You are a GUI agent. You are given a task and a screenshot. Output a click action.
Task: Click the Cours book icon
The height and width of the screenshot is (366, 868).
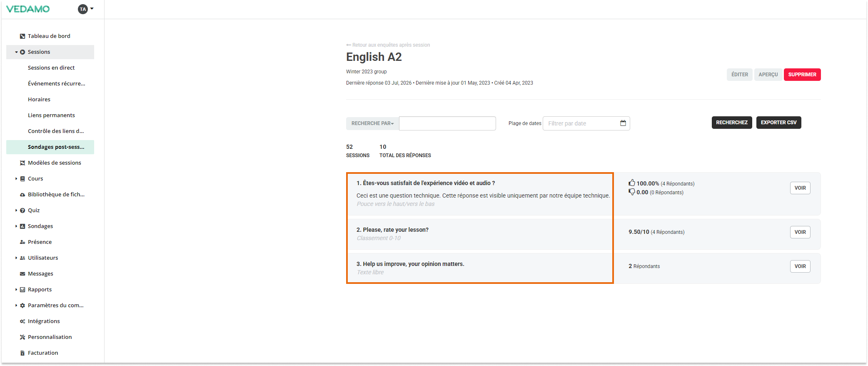(x=22, y=179)
